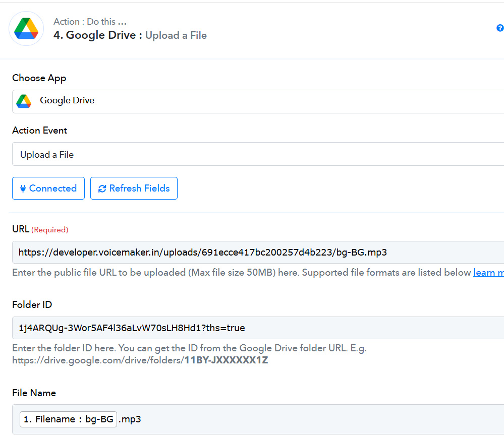
Task: Click the large Google Drive logo in header
Action: (26, 29)
